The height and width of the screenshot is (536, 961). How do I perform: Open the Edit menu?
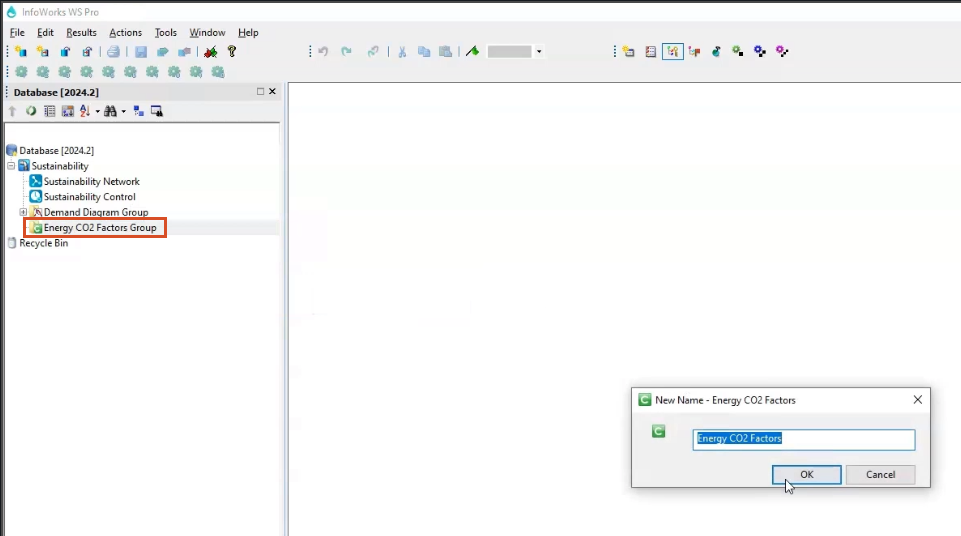tap(45, 32)
